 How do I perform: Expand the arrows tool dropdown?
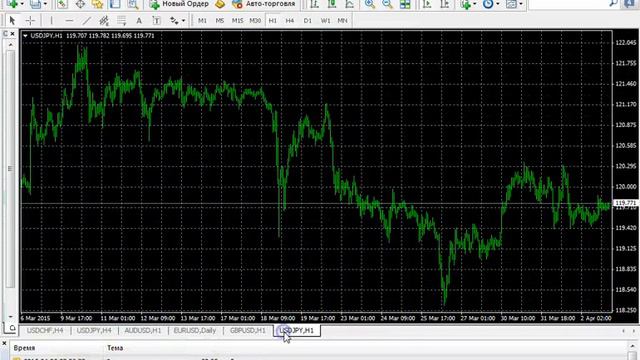click(183, 20)
